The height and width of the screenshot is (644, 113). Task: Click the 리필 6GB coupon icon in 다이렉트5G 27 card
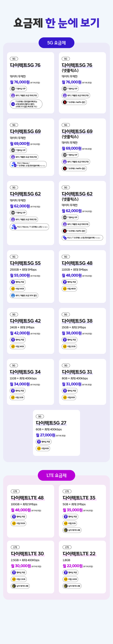tap(39, 448)
